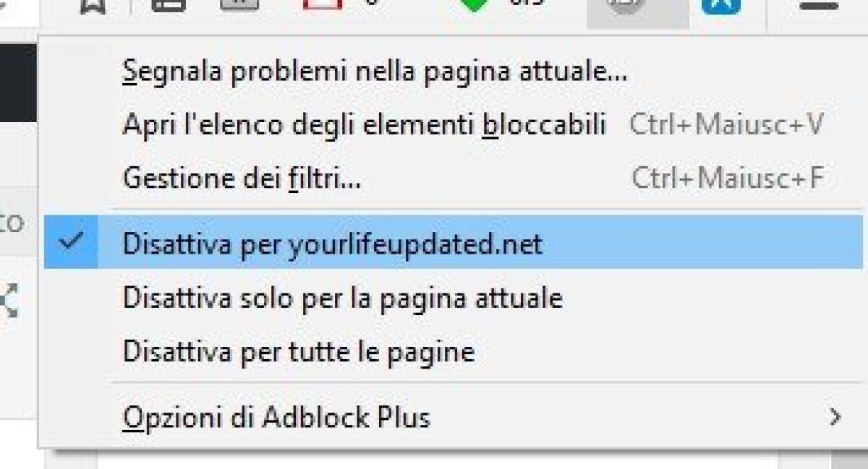The height and width of the screenshot is (469, 868).
Task: Click the checkmark beside the highlighted entry
Action: (x=71, y=243)
